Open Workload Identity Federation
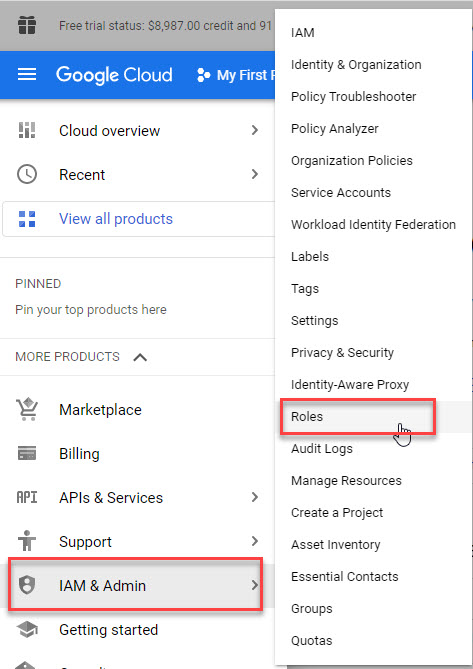Image resolution: width=473 pixels, height=669 pixels. [374, 225]
